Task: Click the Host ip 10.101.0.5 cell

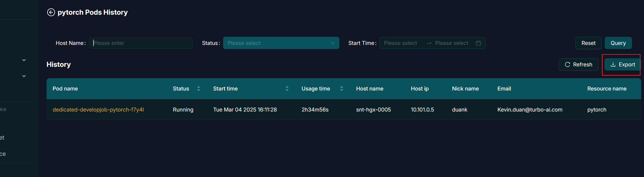Action: point(422,110)
